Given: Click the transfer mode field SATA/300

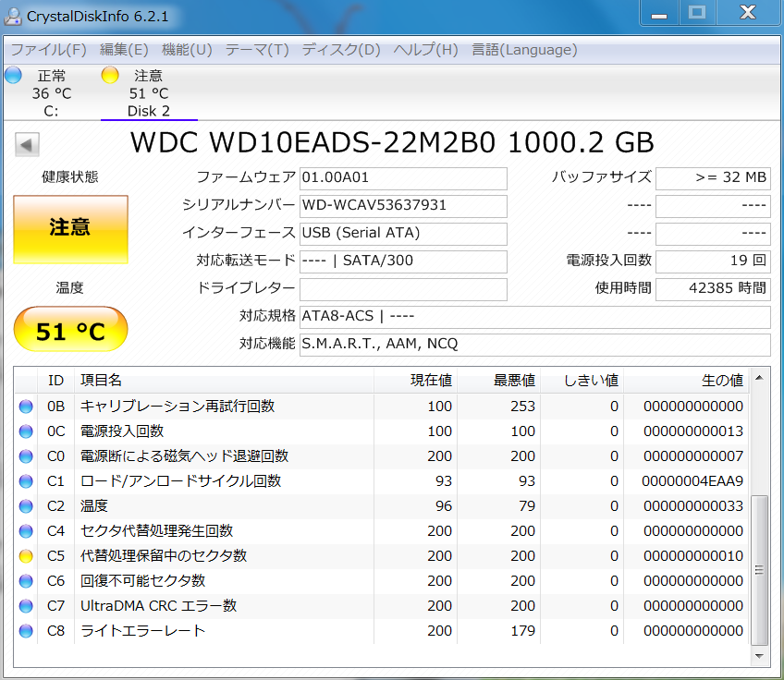Looking at the screenshot, I should (403, 261).
